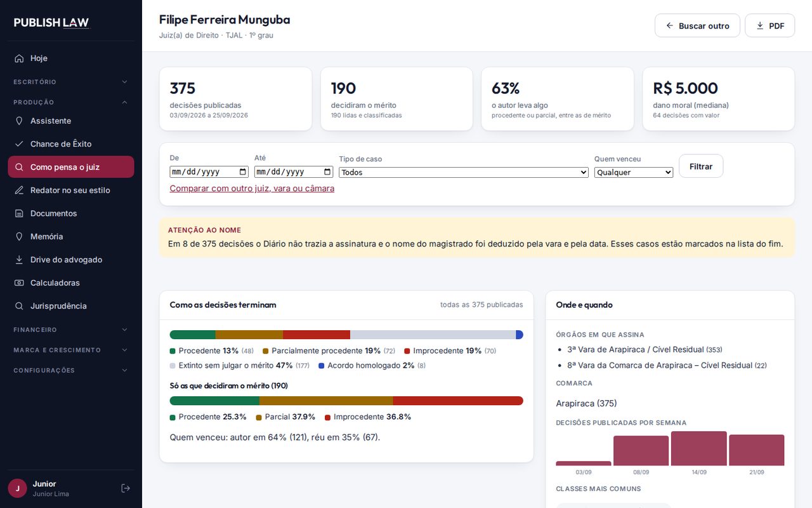Click the Filtrar button

click(701, 166)
